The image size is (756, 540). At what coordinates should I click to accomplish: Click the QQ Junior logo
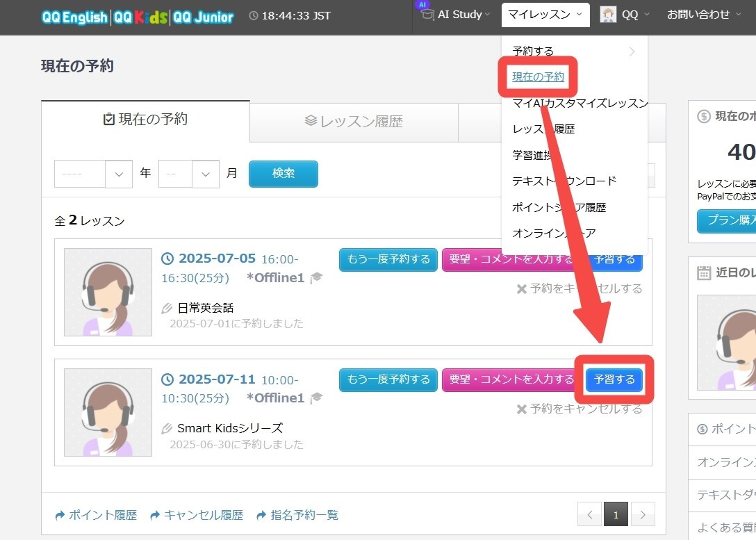(x=203, y=17)
